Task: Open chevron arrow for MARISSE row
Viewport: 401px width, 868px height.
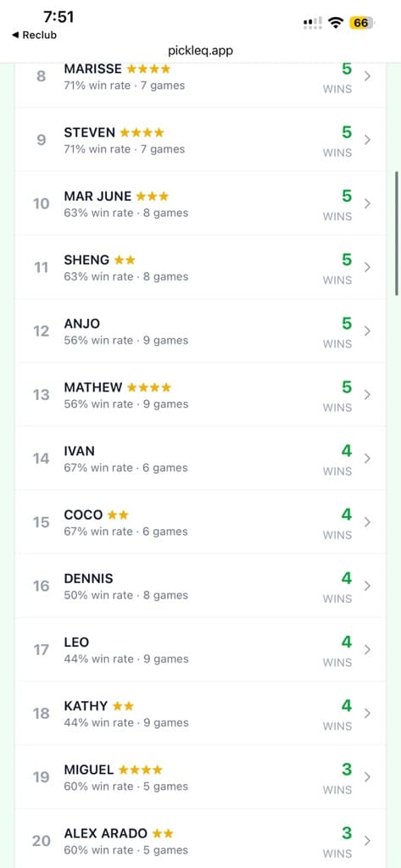Action: (x=367, y=77)
